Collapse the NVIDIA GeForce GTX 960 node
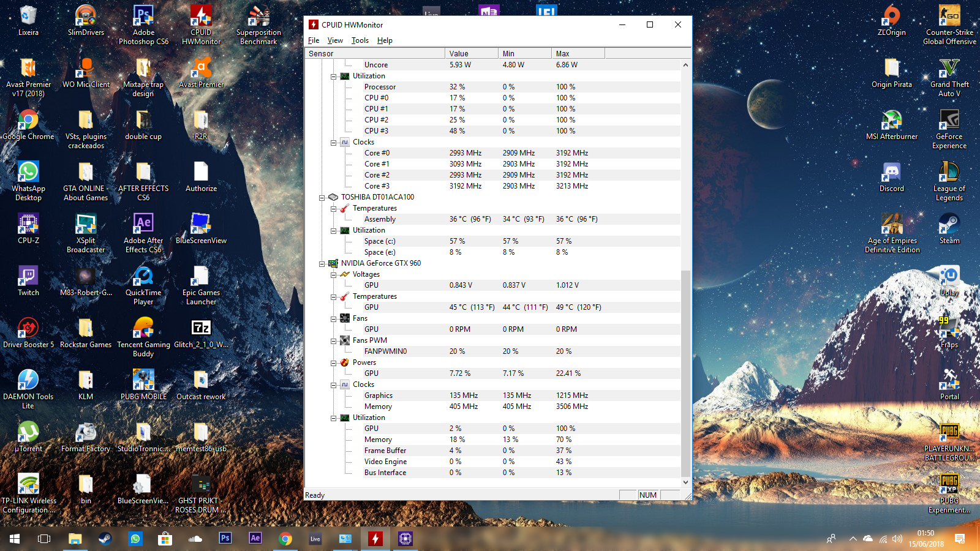 point(322,263)
